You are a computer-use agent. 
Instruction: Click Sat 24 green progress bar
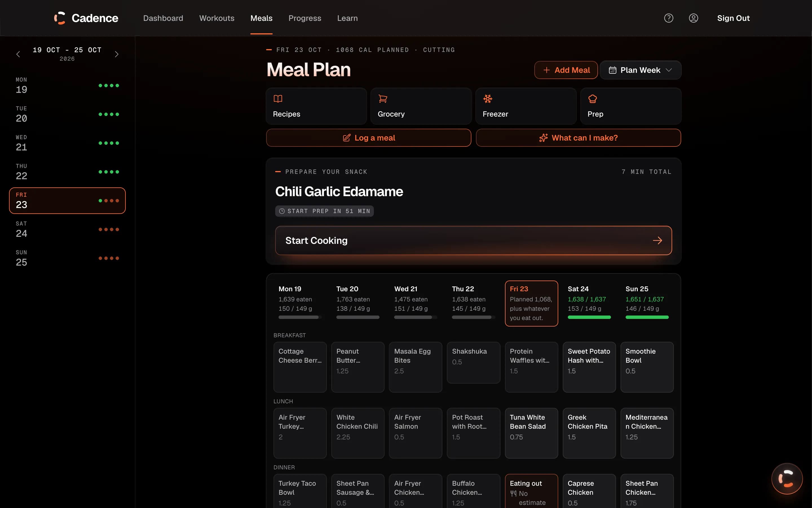[x=589, y=317]
